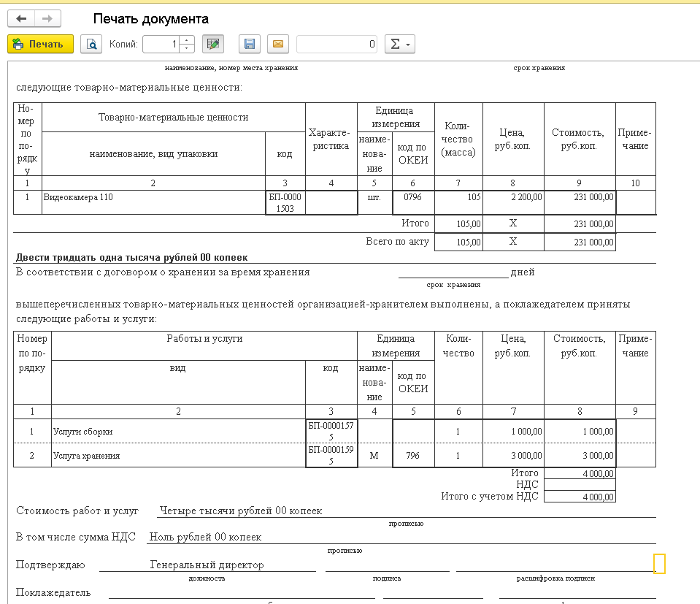The width and height of the screenshot is (700, 604).
Task: Click item code БП-00001503 cell
Action: coord(285,202)
